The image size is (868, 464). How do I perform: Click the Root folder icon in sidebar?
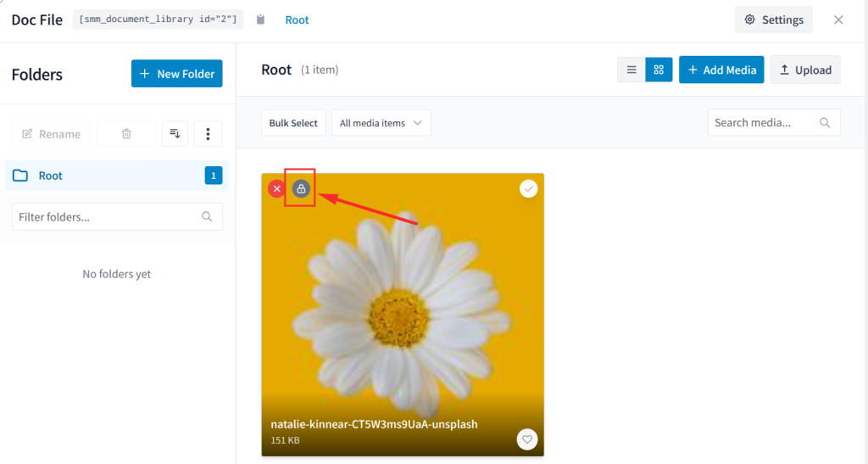tap(20, 176)
